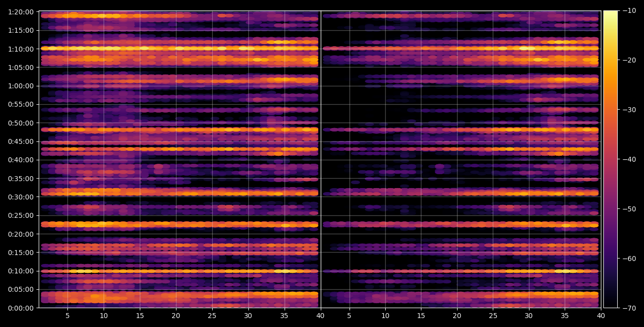This screenshot has width=644, height=327.
Task: Select the 0:10:00 y-axis tick label
Action: 22,271
